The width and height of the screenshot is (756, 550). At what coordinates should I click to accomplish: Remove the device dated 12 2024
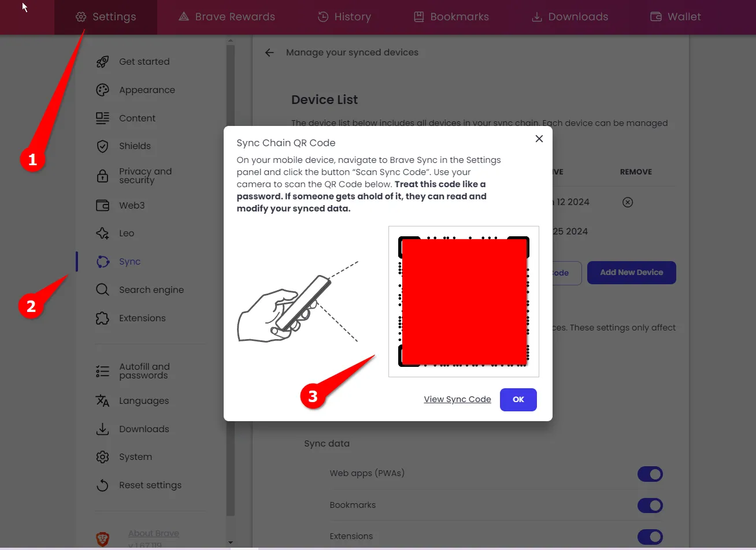(x=628, y=202)
